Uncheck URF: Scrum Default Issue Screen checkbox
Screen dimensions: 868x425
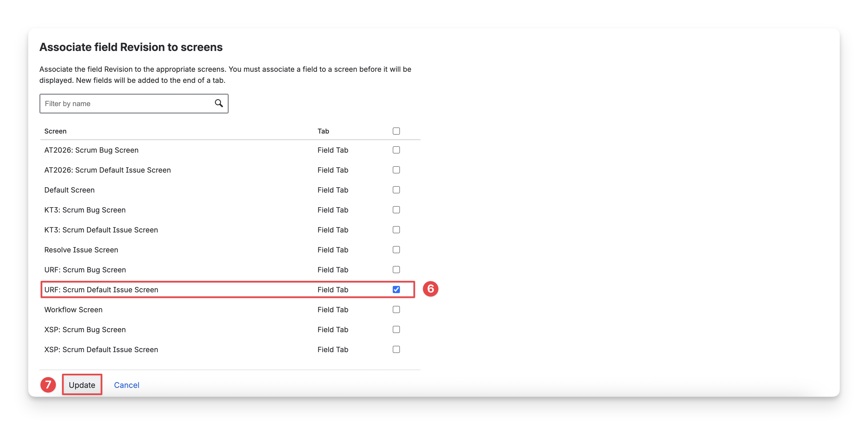click(x=396, y=289)
